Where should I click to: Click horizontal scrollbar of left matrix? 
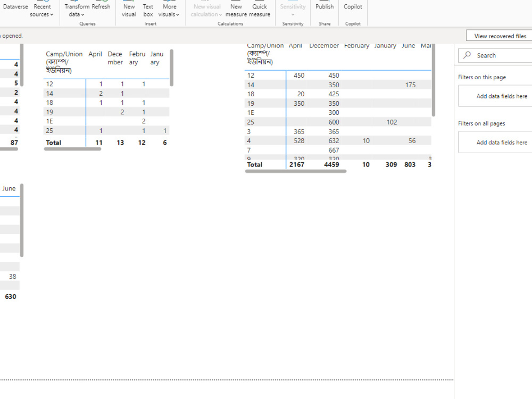tap(72, 149)
